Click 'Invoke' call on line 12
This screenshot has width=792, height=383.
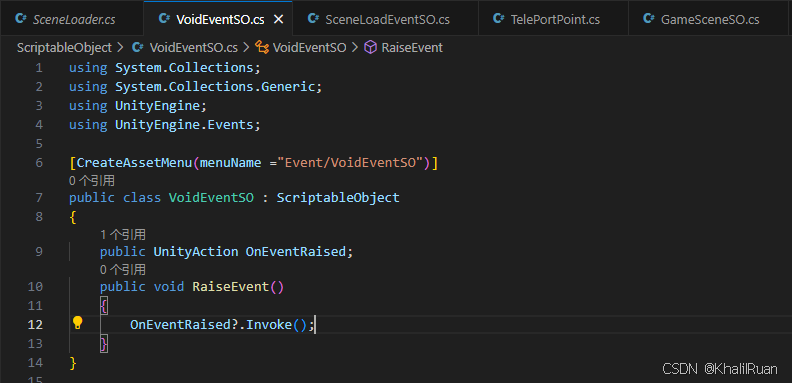pyautogui.click(x=269, y=324)
